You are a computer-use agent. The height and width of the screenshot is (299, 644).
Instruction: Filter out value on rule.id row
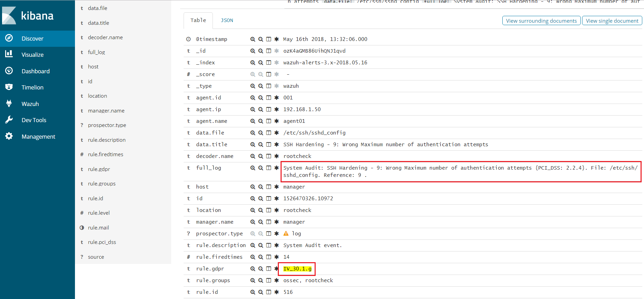[261, 292]
